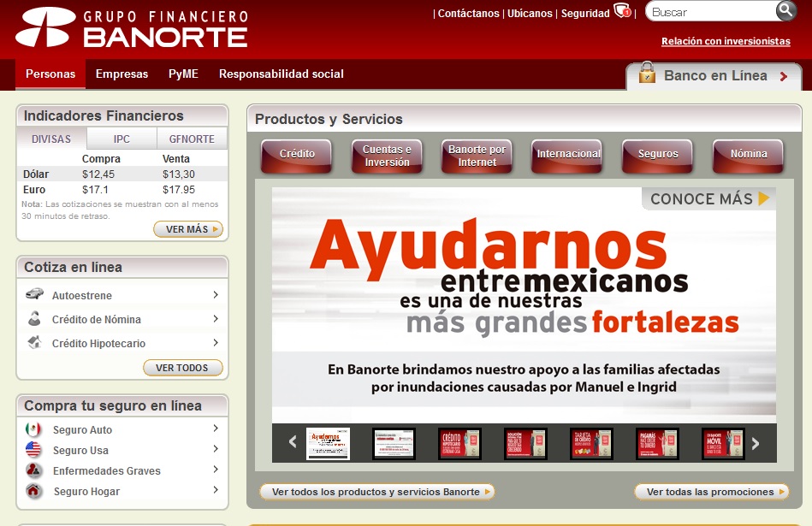Click the Crédito Hipotecario house icon
The width and height of the screenshot is (812, 526).
coord(35,342)
